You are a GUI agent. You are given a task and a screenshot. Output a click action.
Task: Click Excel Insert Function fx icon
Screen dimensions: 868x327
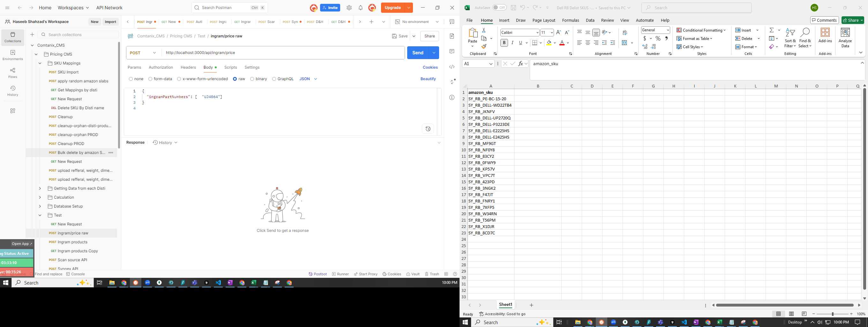tap(520, 64)
